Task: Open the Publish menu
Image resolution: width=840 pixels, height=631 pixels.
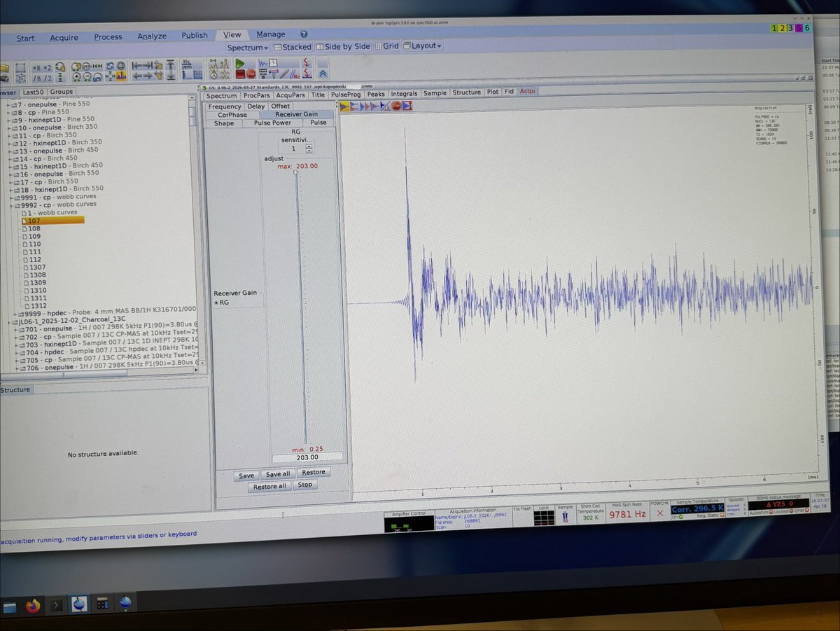Action: coord(195,36)
